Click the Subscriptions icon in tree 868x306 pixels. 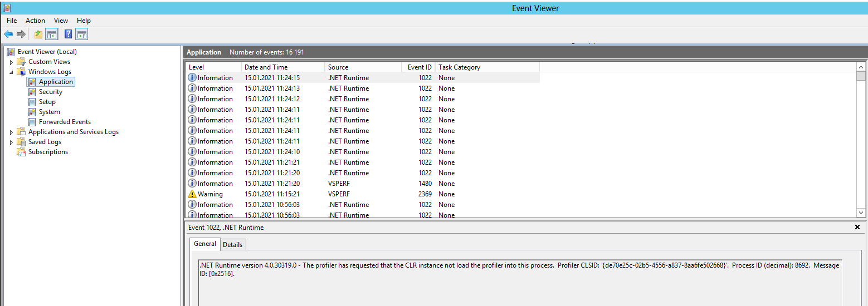click(x=21, y=152)
